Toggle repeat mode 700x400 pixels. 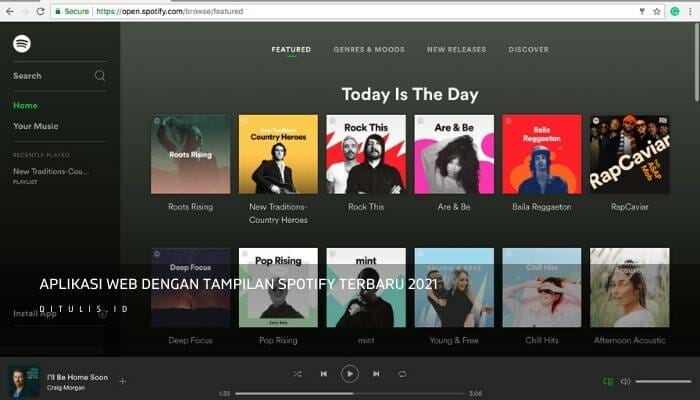402,374
